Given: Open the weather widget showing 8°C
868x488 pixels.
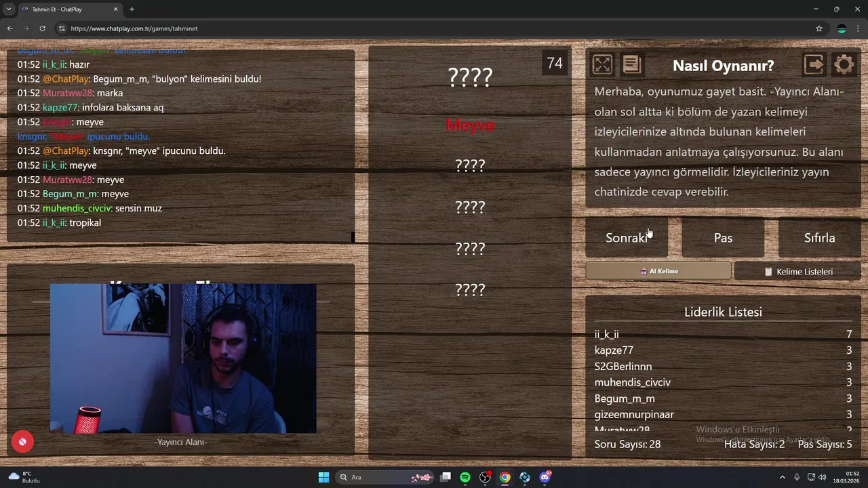Looking at the screenshot, I should pyautogui.click(x=24, y=477).
